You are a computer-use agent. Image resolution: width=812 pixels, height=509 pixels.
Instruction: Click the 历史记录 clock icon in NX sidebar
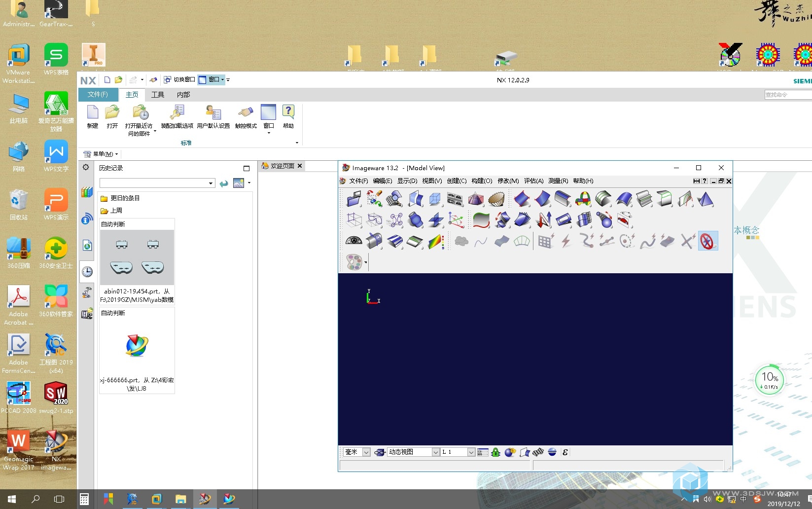coord(87,271)
